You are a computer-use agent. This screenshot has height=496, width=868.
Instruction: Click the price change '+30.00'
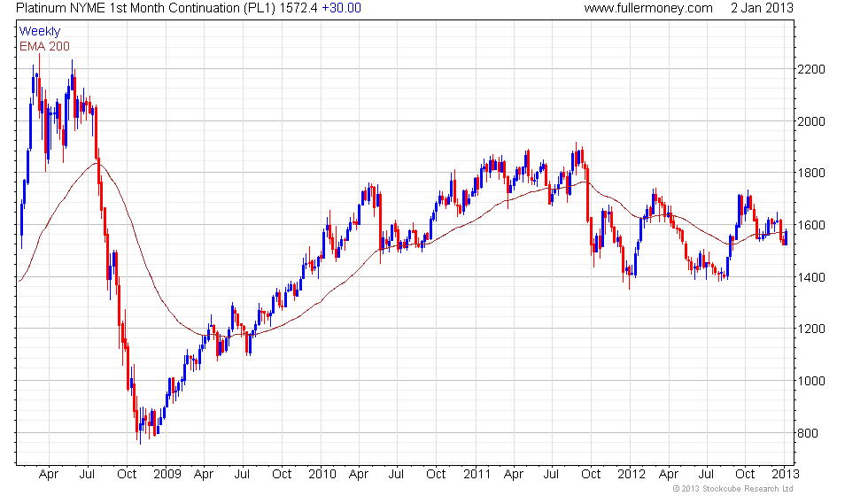(341, 8)
